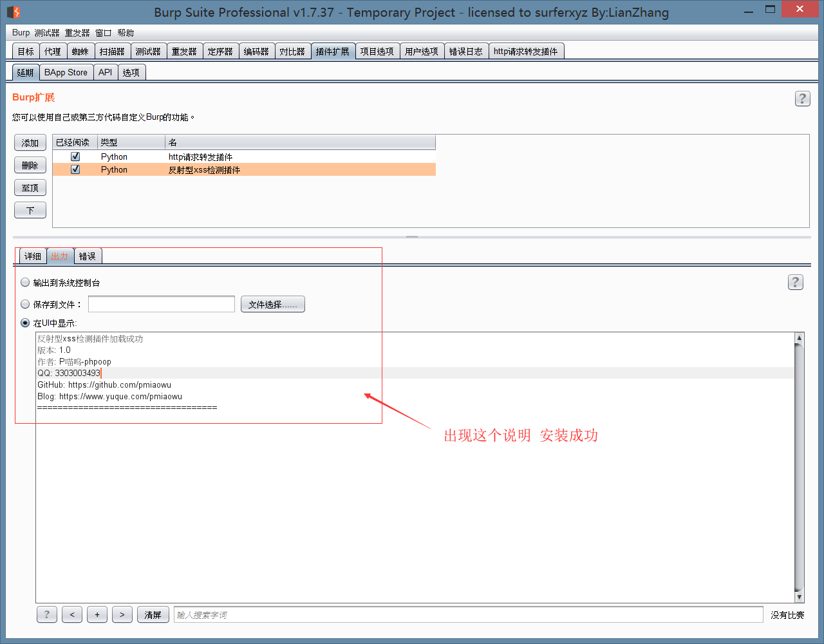
Task: Click the 作者: P喵呜-phpoop output line
Action: [74, 361]
